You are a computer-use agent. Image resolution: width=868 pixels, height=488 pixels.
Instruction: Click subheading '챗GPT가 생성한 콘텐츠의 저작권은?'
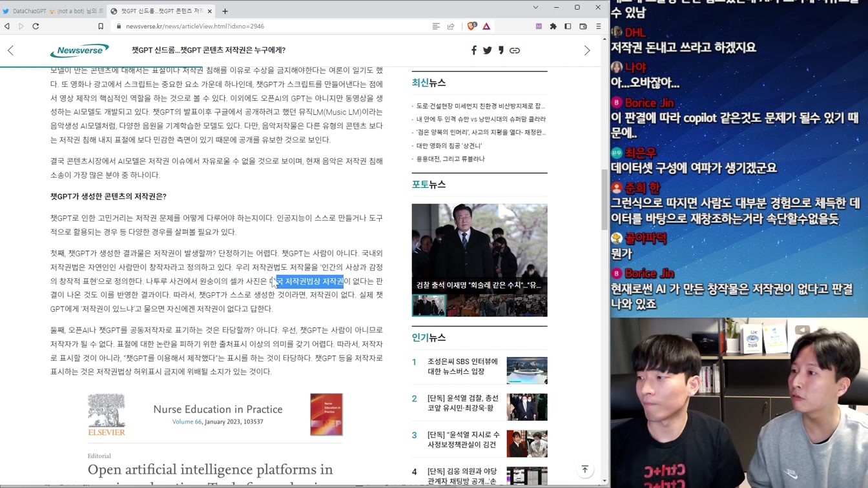point(108,196)
